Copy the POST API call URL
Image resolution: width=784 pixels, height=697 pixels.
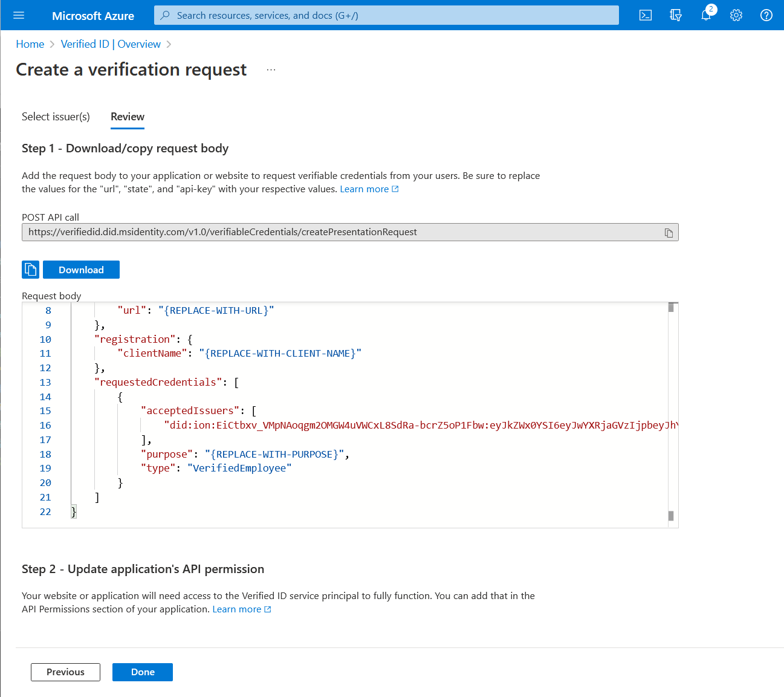click(669, 233)
